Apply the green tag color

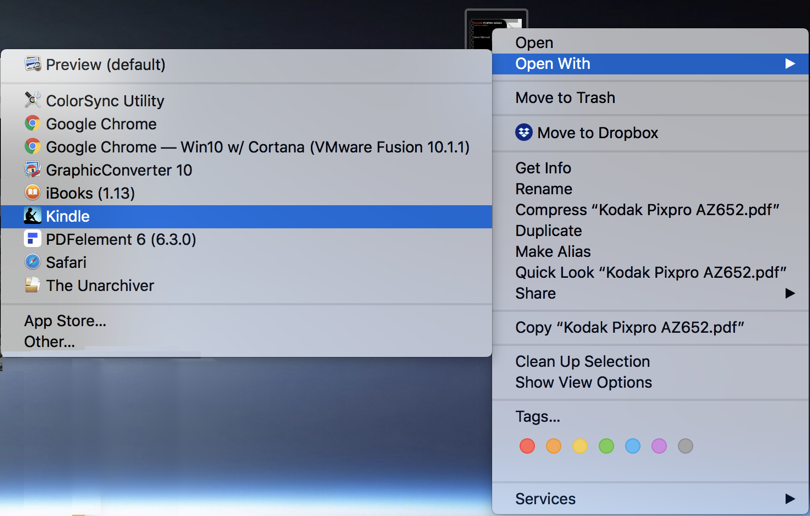tap(606, 446)
